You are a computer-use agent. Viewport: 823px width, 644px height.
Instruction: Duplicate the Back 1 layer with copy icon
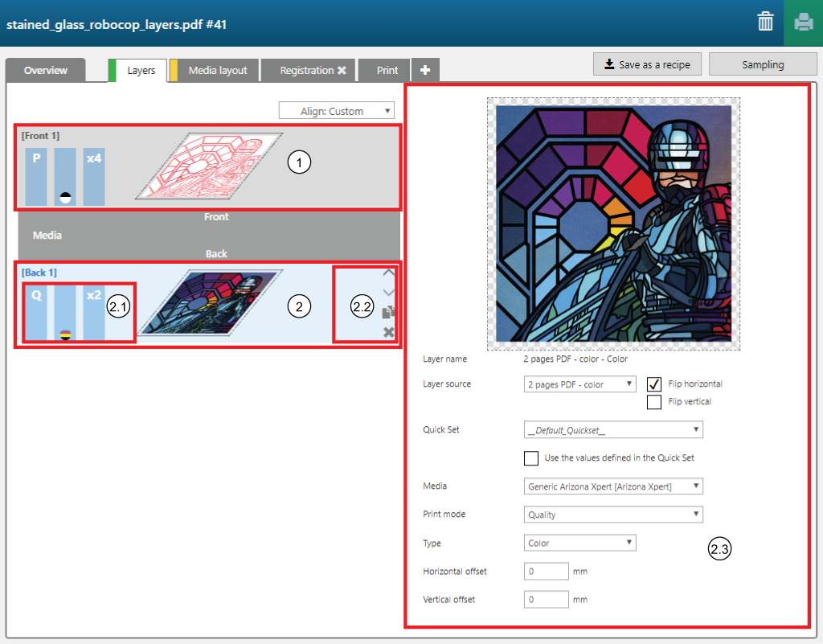point(388,312)
